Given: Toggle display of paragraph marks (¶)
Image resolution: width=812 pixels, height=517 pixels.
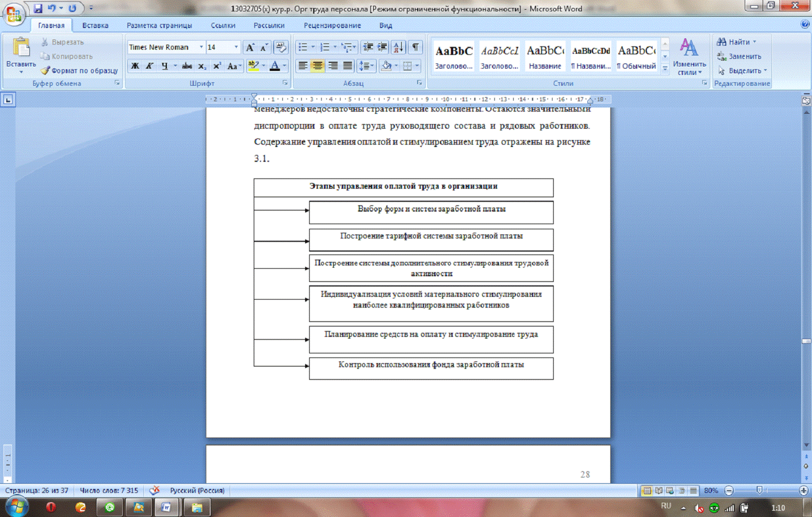Looking at the screenshot, I should coord(415,47).
